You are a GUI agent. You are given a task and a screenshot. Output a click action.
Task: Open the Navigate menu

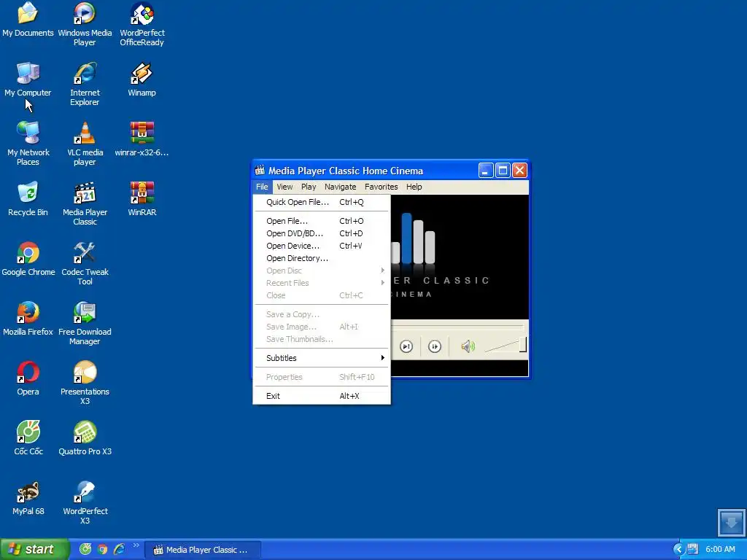click(x=340, y=187)
